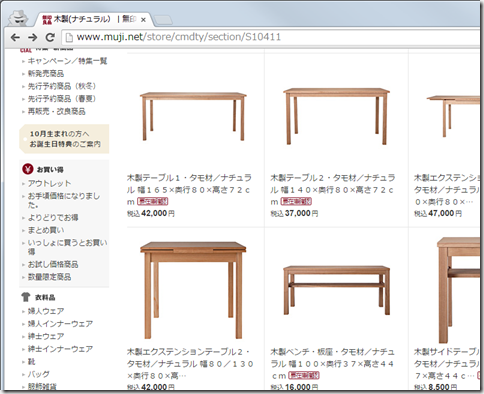Image resolution: width=484 pixels, height=394 pixels.
Task: Click the 木製テーブル2 product image
Action: coord(336,116)
